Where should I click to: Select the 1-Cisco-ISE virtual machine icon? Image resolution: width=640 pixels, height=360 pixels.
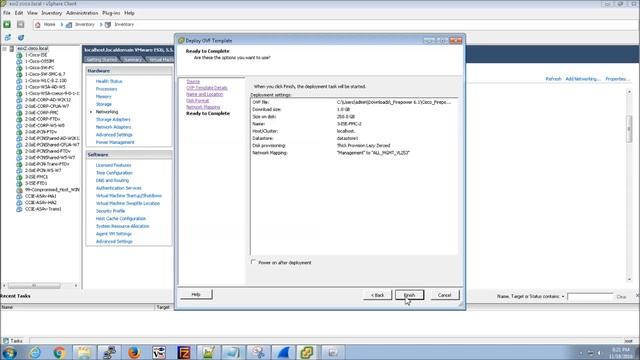click(19, 55)
